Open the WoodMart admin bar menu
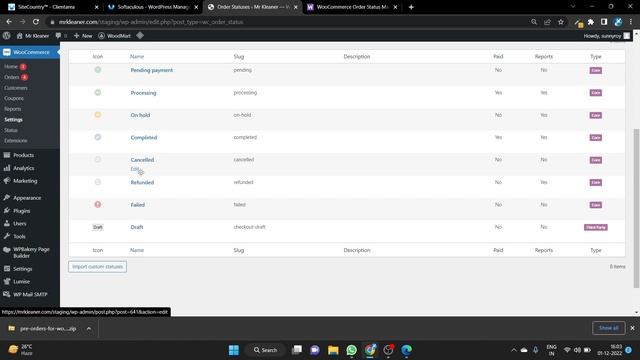 (x=114, y=36)
